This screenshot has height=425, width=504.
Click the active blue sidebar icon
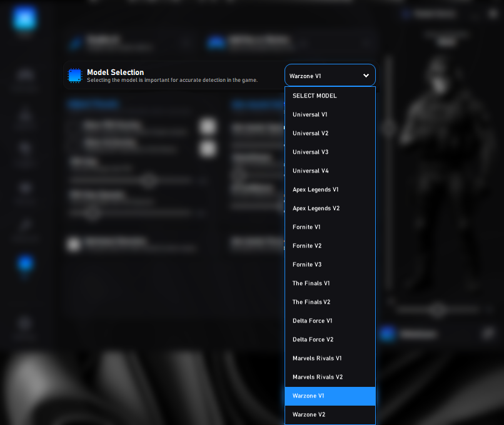[x=25, y=263]
